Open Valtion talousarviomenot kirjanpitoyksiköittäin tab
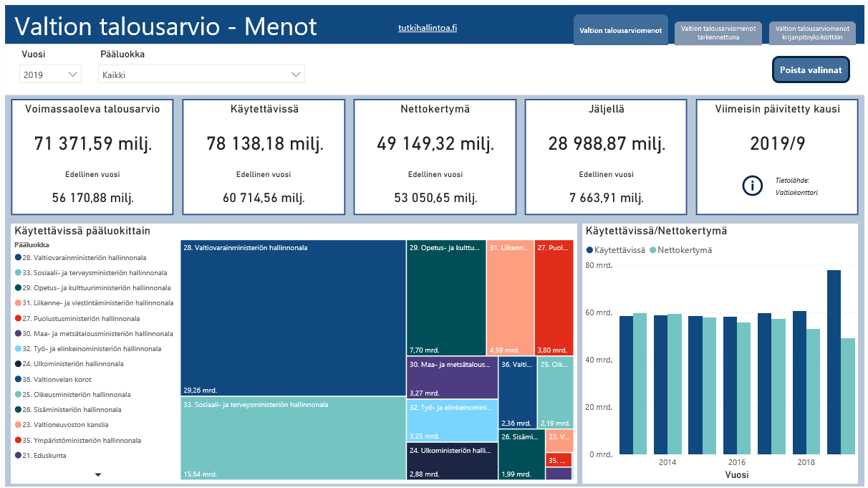This screenshot has height=488, width=868. tap(812, 32)
